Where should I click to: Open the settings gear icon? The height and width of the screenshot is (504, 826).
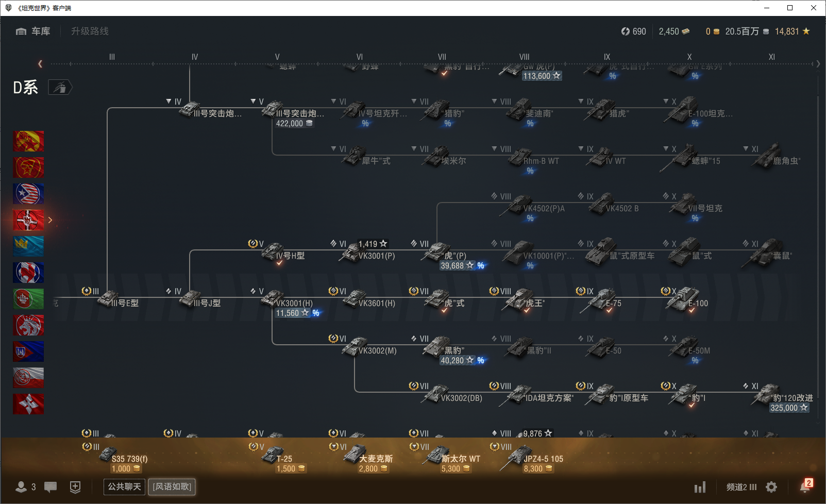(x=771, y=487)
